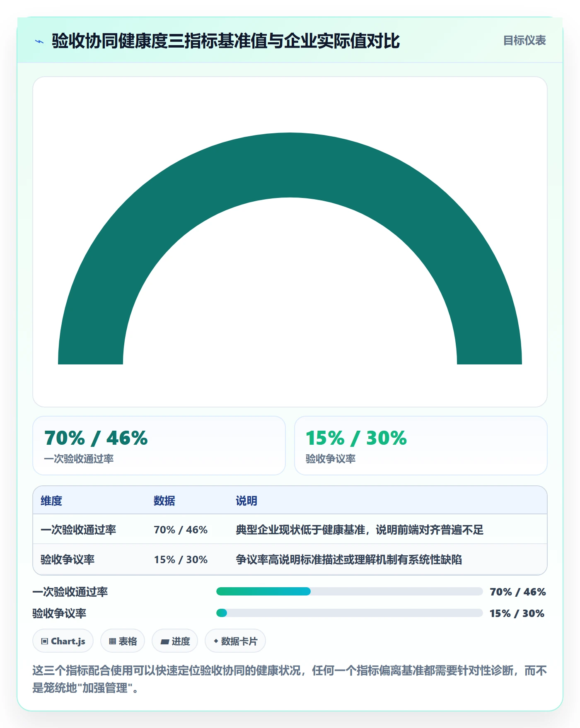Click the 数据卡片 tag chip
580x728 pixels.
point(235,641)
